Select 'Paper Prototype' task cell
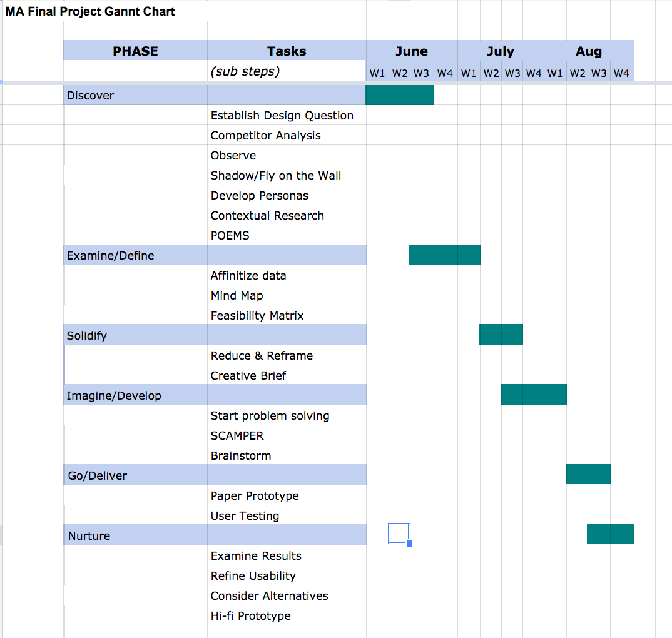The width and height of the screenshot is (672, 638). (287, 495)
